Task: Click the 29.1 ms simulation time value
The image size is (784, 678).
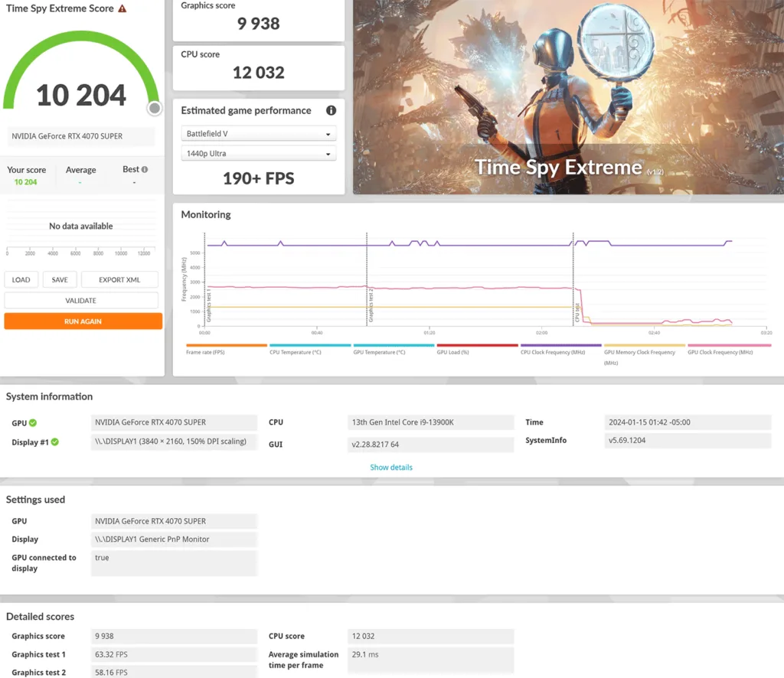Action: 430,660
